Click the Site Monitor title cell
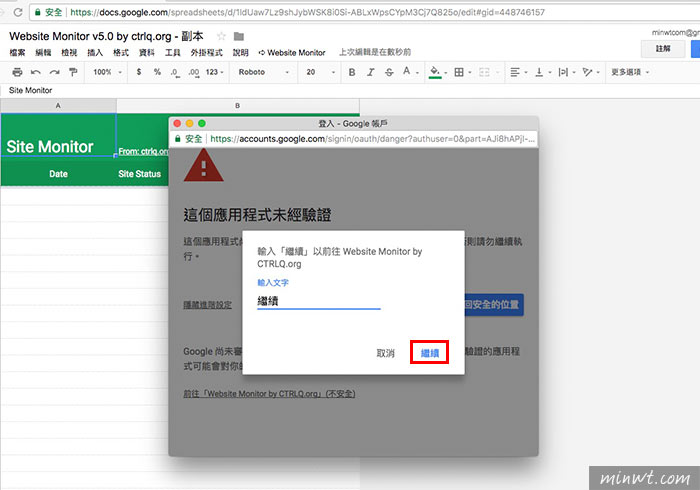 [58, 135]
